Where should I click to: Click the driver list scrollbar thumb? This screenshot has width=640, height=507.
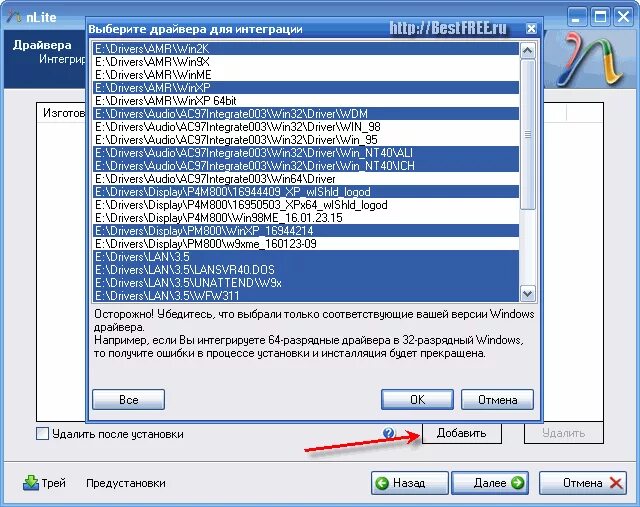(x=528, y=135)
